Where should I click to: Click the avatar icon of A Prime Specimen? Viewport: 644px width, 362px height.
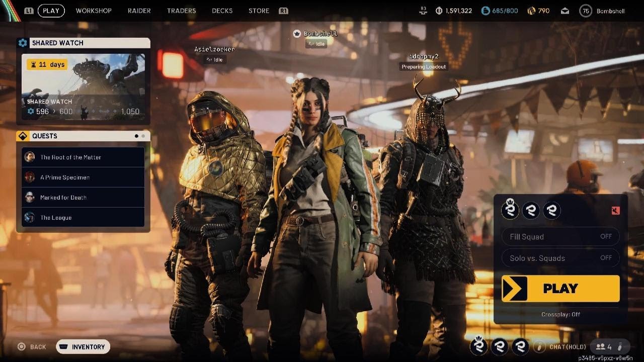coord(30,177)
